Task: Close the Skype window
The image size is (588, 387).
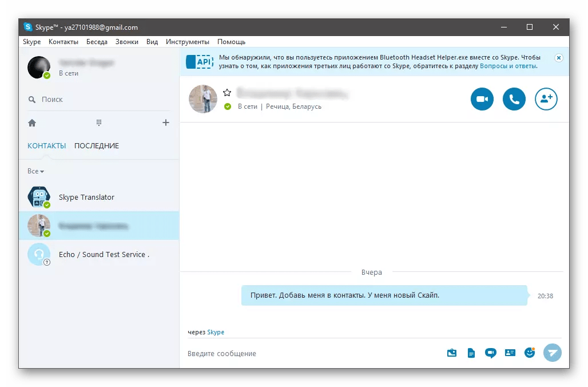Action: point(556,27)
